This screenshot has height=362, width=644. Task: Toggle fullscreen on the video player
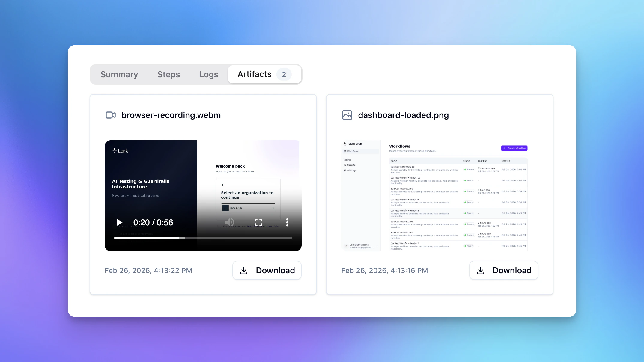[x=258, y=222]
